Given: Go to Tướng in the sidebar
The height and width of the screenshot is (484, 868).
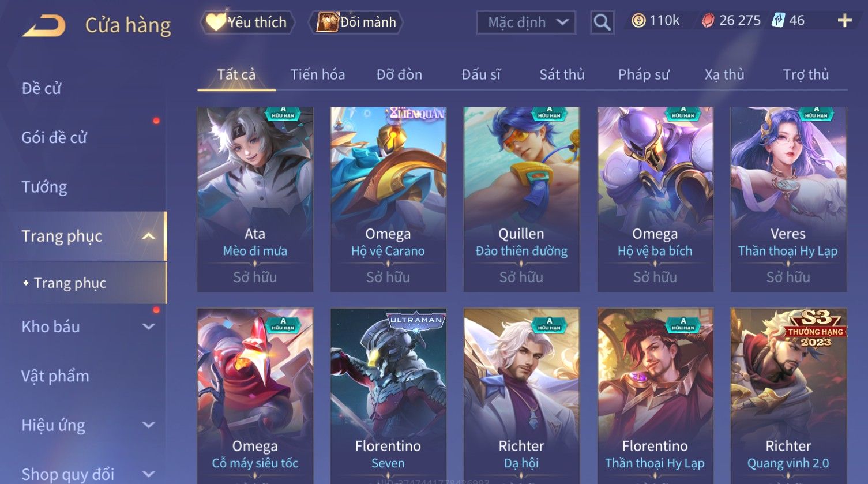Looking at the screenshot, I should point(44,187).
